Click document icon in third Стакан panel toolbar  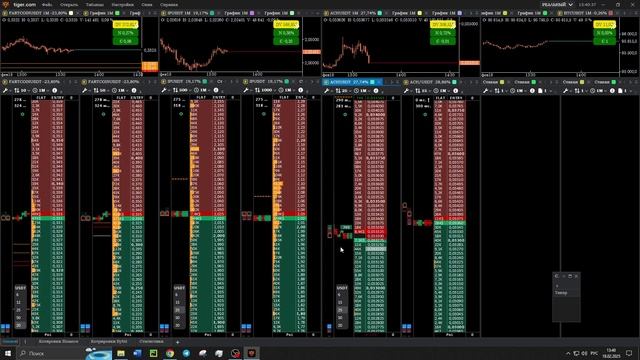pyautogui.click(x=540, y=91)
